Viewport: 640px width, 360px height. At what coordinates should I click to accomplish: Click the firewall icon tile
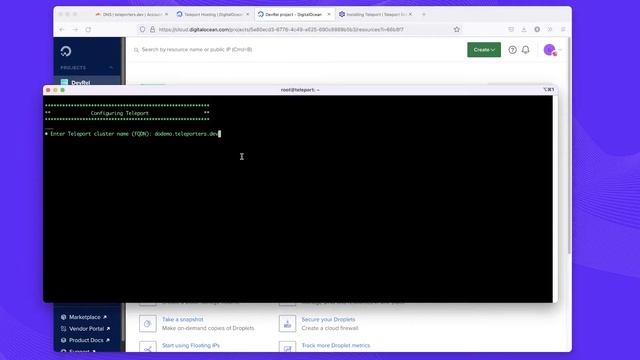point(287,323)
